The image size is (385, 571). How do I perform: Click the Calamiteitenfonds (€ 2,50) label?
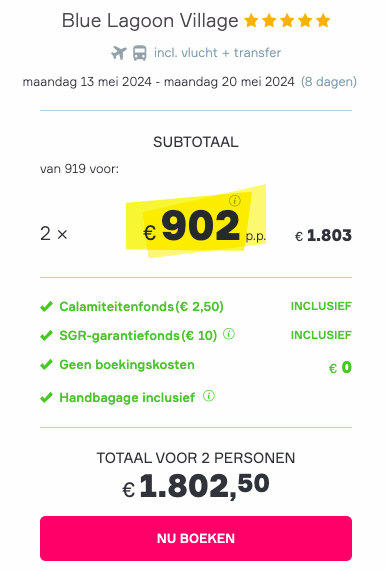[x=141, y=307]
